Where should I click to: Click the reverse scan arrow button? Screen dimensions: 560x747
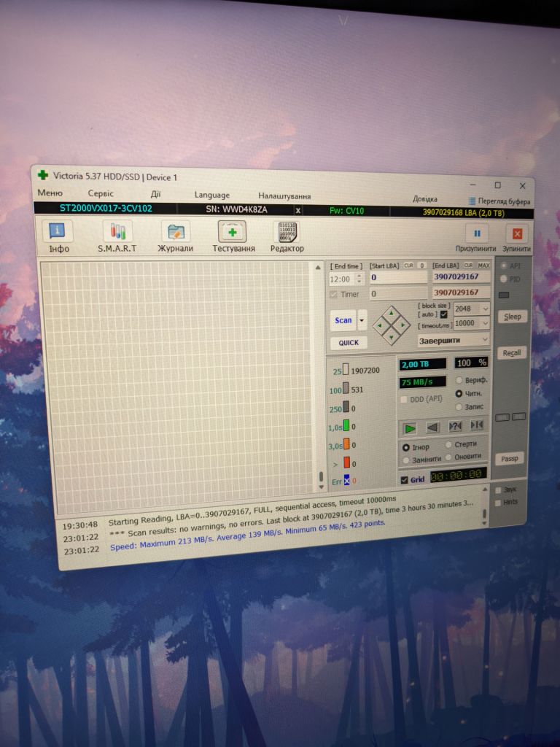click(x=432, y=427)
